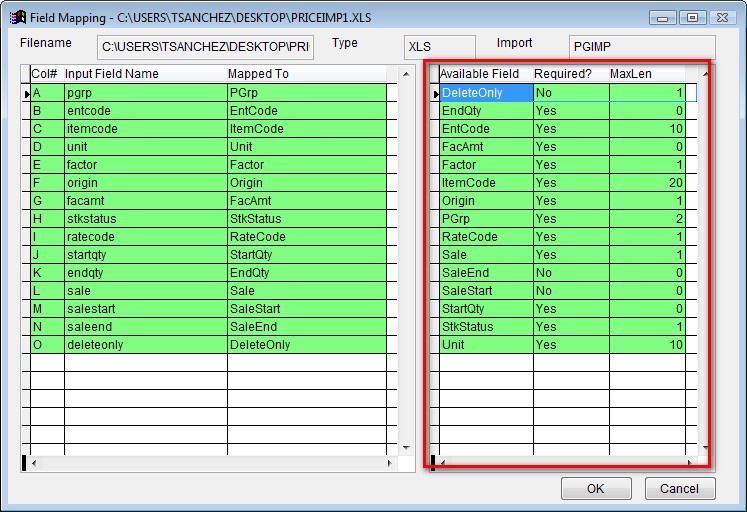Select FacAmt in the Available Field list

point(486,147)
